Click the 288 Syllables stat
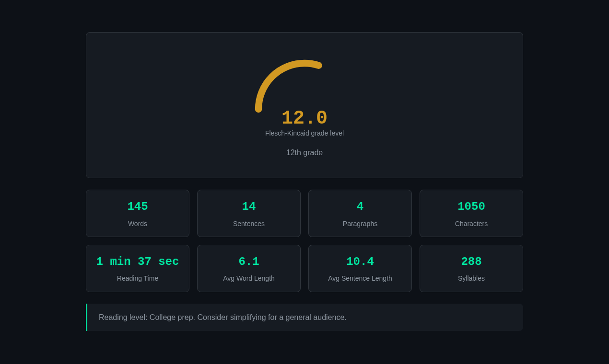 (x=471, y=262)
